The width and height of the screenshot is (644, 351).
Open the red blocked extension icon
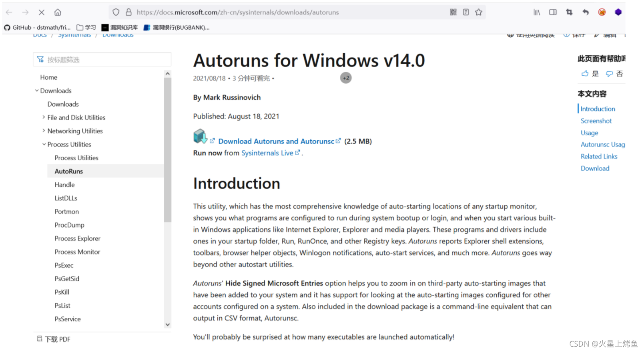pos(602,12)
